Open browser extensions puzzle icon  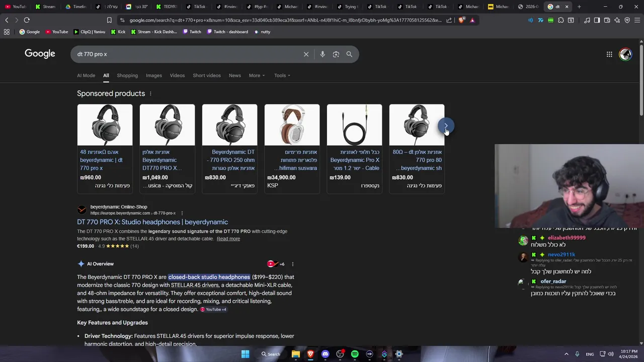coord(560,20)
